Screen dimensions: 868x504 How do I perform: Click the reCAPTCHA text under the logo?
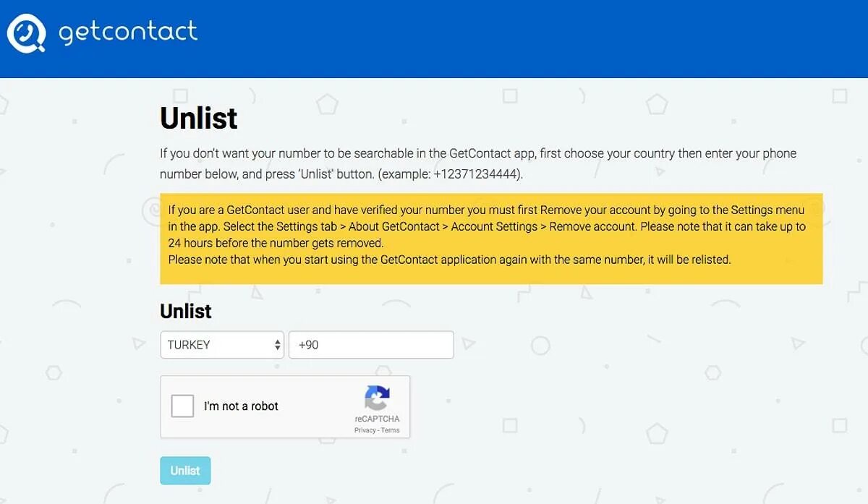pyautogui.click(x=377, y=419)
